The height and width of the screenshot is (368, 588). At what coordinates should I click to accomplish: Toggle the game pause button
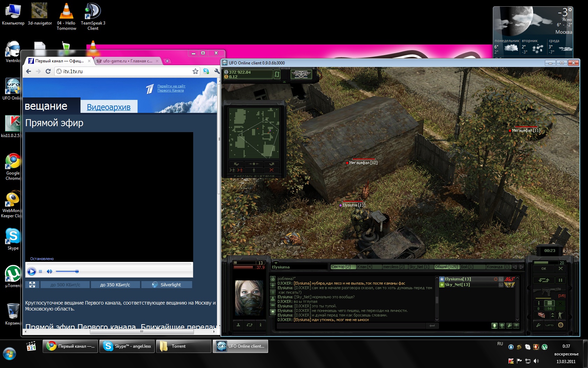[x=560, y=280]
